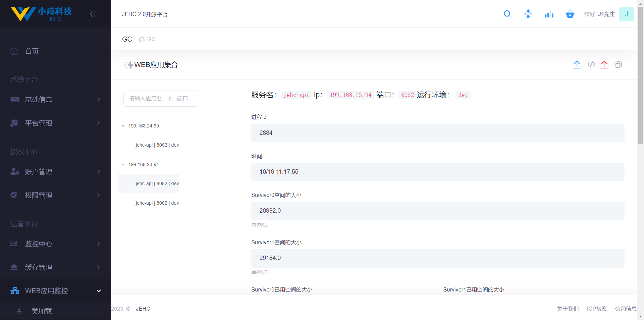This screenshot has height=320, width=644.
Task: Collapse sidebar with double-chevron icon
Action: [93, 14]
